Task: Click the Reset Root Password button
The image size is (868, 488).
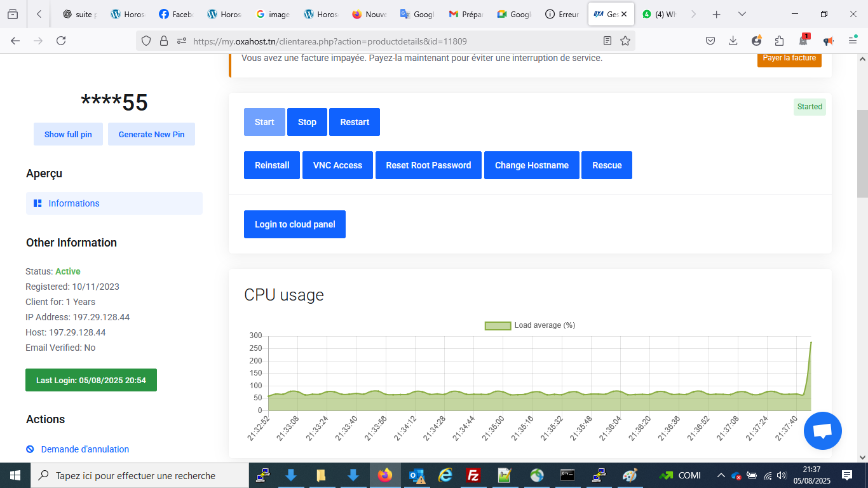Action: pyautogui.click(x=428, y=165)
